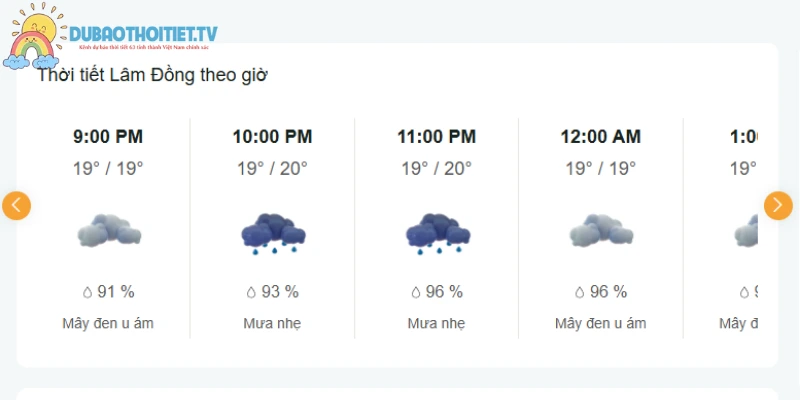Click the rainbow sun logo image
The image size is (800, 400).
pyautogui.click(x=34, y=36)
